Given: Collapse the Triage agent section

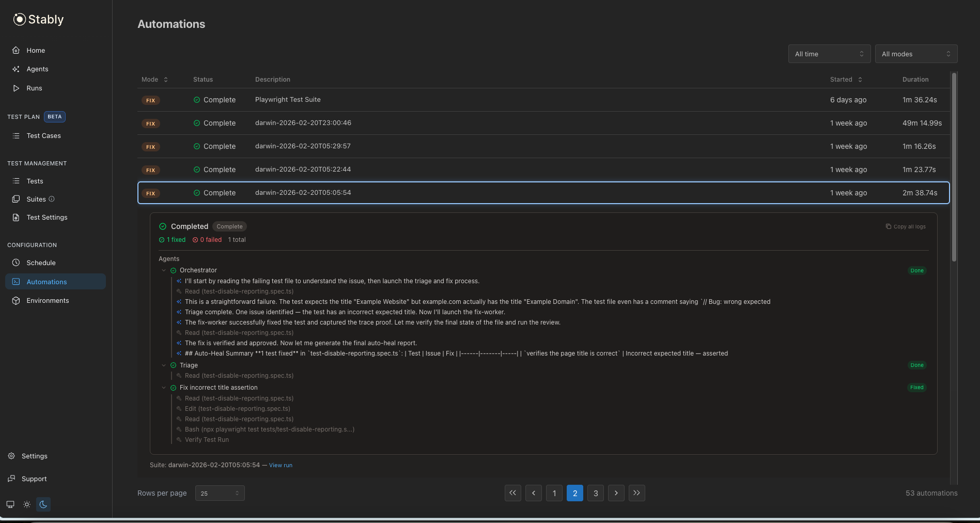Looking at the screenshot, I should point(164,365).
